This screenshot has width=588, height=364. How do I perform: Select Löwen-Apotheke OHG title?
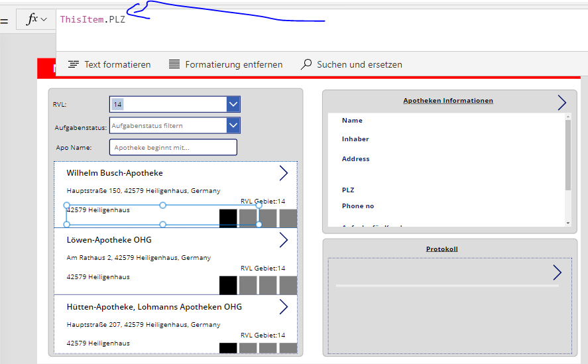point(109,240)
